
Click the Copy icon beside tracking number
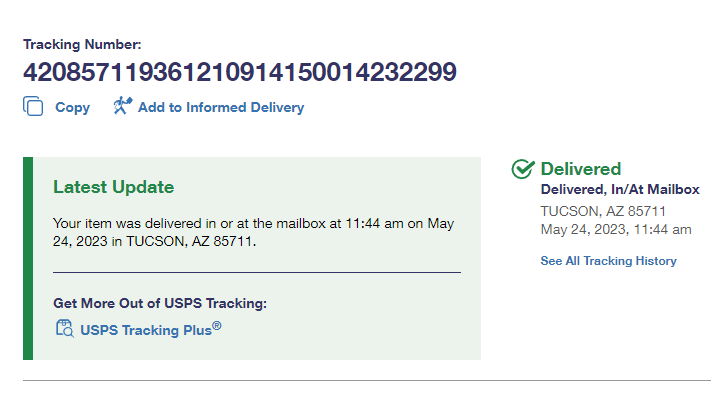[33, 107]
